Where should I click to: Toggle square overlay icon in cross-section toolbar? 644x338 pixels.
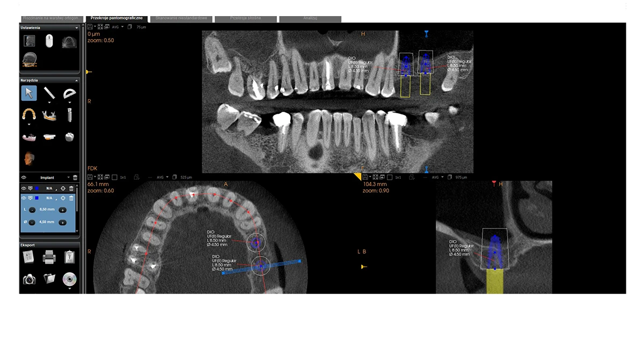click(390, 177)
